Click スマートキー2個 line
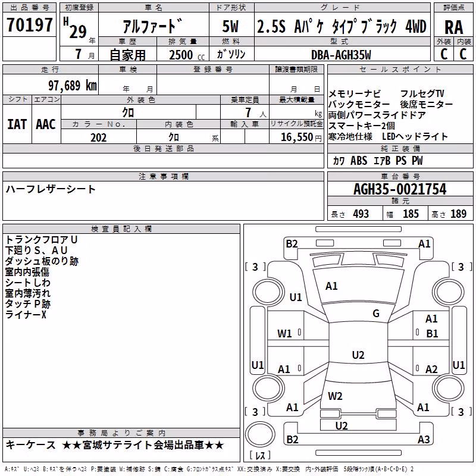The image size is (476, 476). (362, 126)
